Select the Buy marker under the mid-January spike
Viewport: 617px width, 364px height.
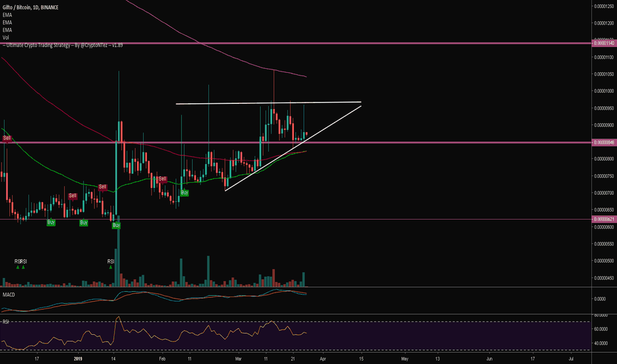pyautogui.click(x=116, y=225)
